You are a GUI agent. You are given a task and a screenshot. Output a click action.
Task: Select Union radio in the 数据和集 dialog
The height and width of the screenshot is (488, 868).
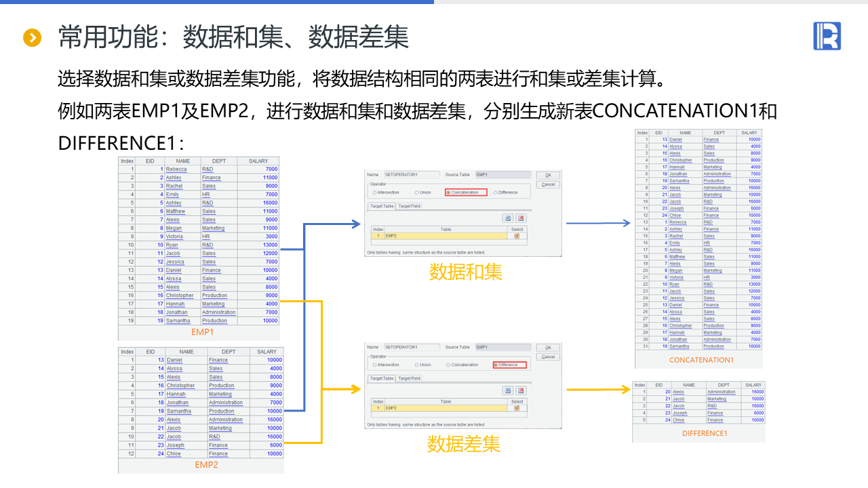pos(423,192)
